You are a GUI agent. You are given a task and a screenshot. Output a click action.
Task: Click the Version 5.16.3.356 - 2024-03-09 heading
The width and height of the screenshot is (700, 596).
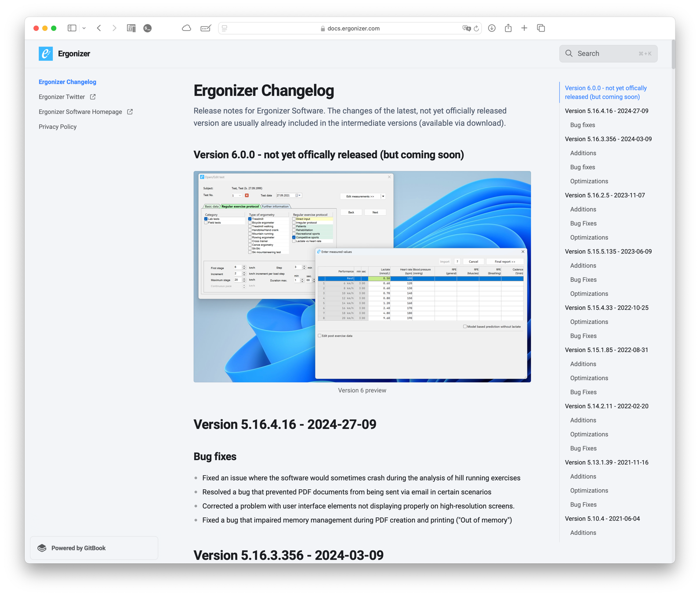pos(288,555)
